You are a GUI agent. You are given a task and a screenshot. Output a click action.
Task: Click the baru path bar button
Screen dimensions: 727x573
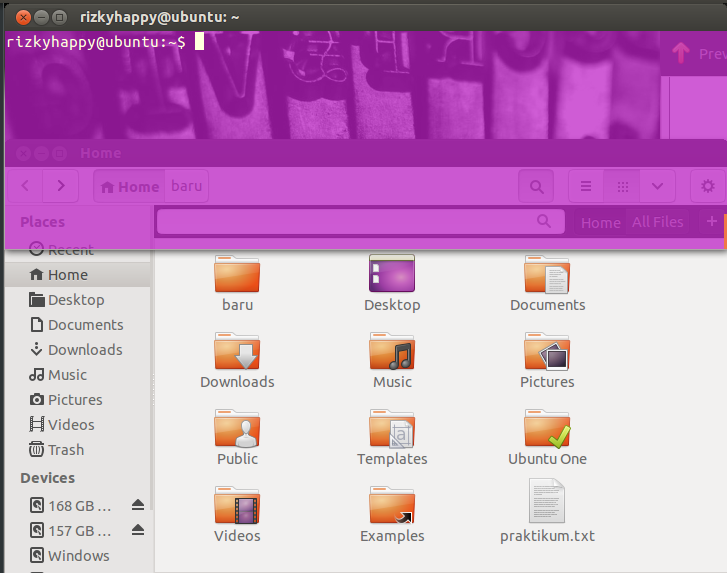(186, 186)
